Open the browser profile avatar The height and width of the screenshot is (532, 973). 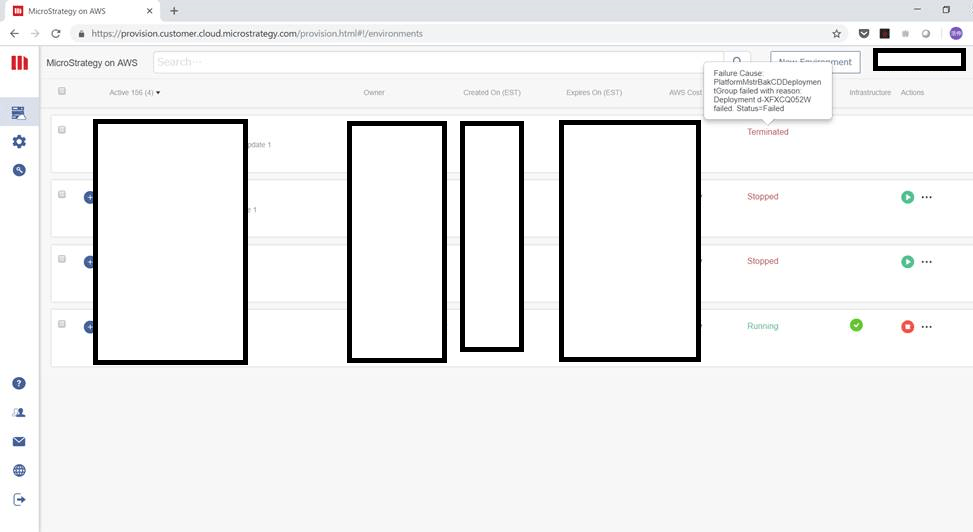956,34
